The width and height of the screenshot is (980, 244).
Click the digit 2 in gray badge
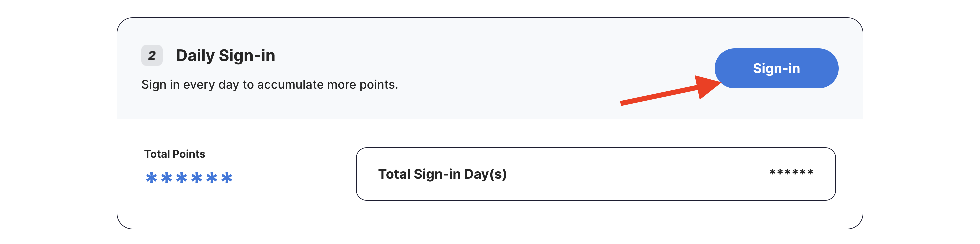[152, 56]
